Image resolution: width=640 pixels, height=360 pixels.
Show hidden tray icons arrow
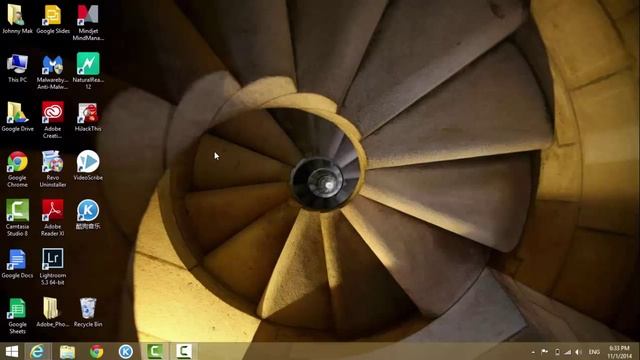[x=533, y=352]
